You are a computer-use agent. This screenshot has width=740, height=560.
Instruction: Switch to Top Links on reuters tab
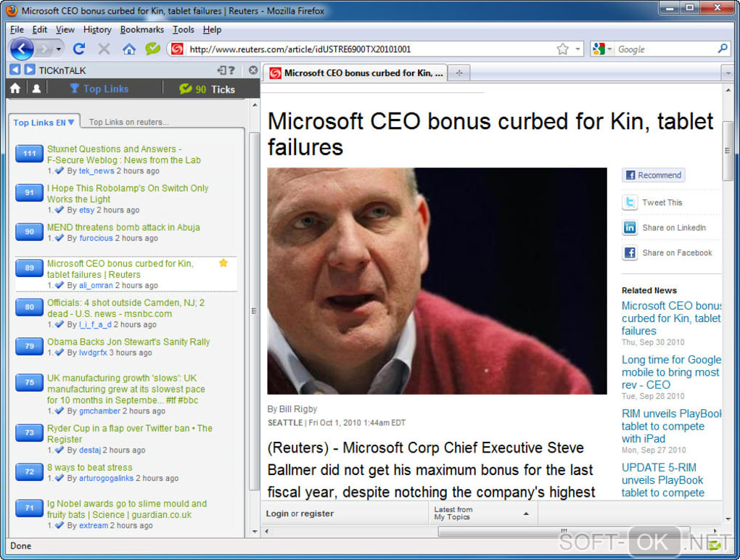[129, 122]
